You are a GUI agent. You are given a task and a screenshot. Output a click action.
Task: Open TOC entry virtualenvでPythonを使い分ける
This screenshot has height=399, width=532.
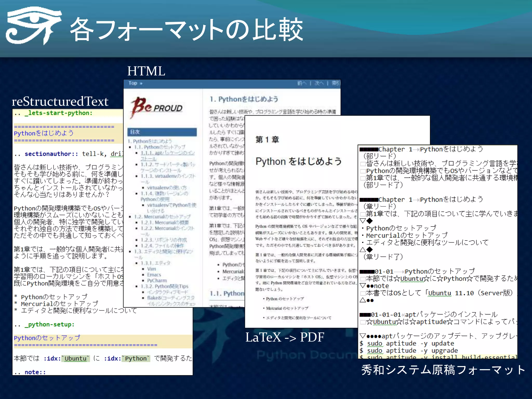[171, 208]
